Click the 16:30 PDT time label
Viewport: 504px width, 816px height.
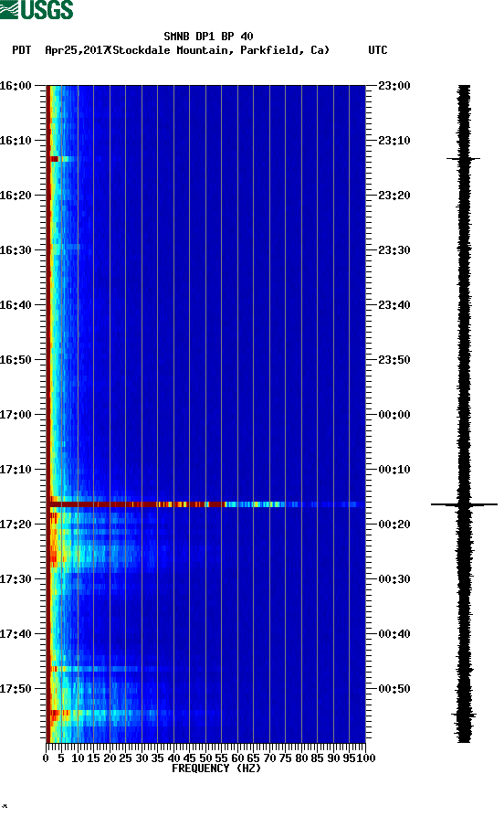click(x=16, y=250)
